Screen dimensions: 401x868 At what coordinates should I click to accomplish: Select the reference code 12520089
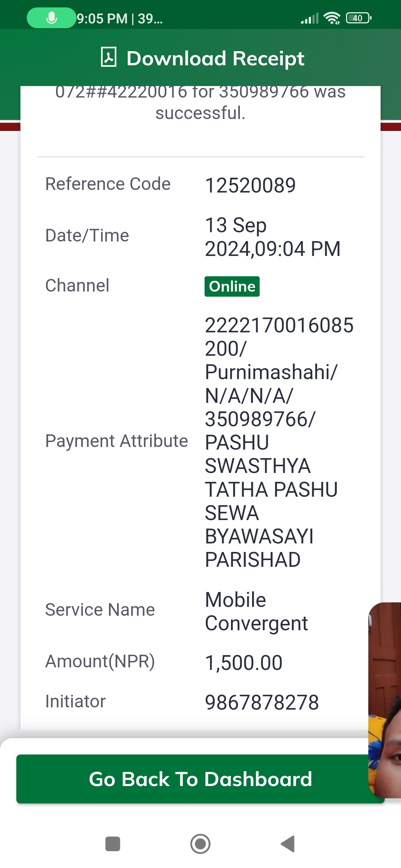250,185
